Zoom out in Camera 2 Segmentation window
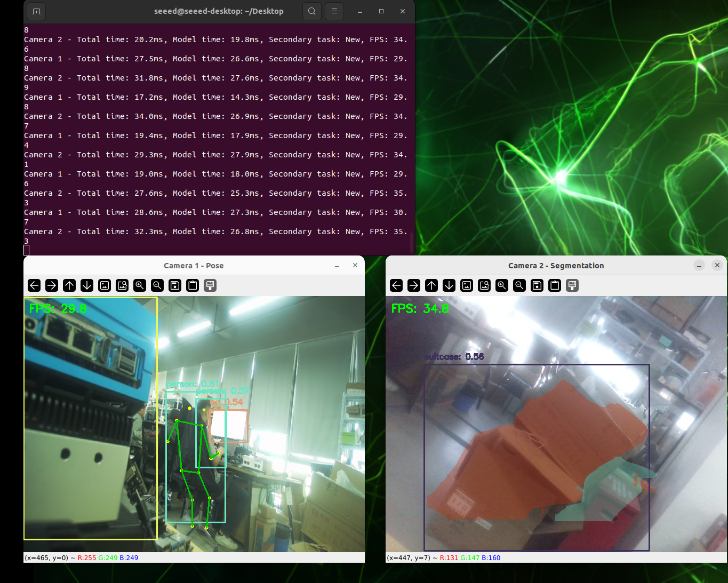The height and width of the screenshot is (583, 728). (x=519, y=285)
